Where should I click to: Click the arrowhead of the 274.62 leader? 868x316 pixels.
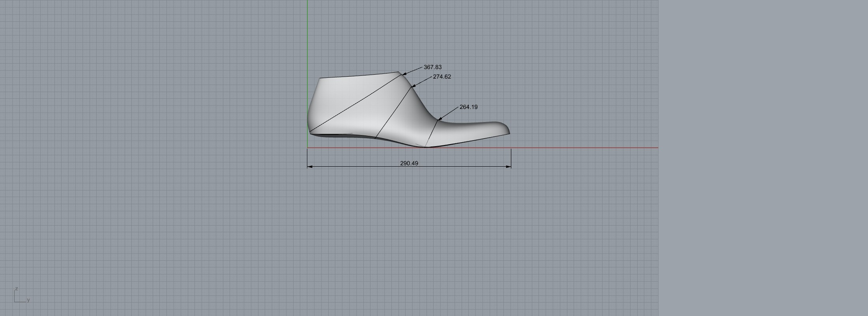(x=413, y=86)
